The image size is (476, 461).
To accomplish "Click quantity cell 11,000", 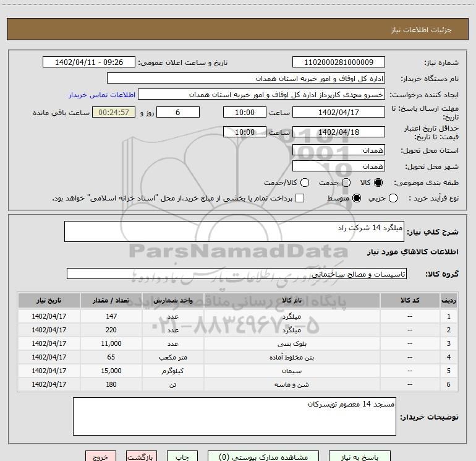I will coord(111,343).
